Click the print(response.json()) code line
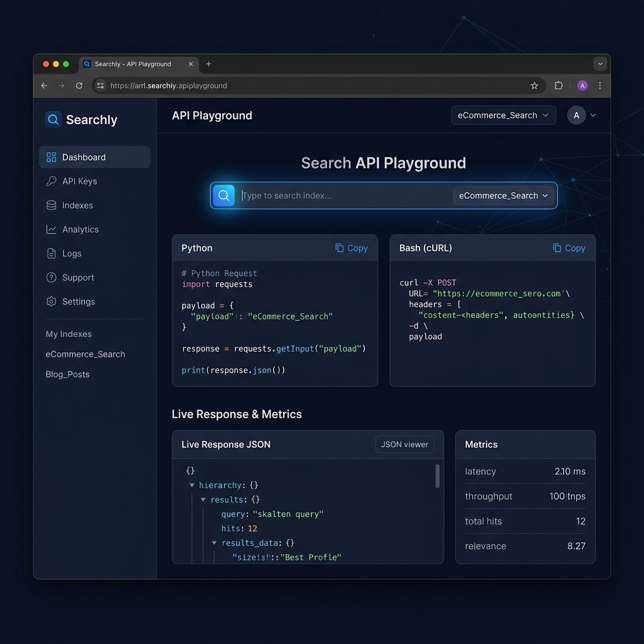The height and width of the screenshot is (644, 644). pos(233,370)
